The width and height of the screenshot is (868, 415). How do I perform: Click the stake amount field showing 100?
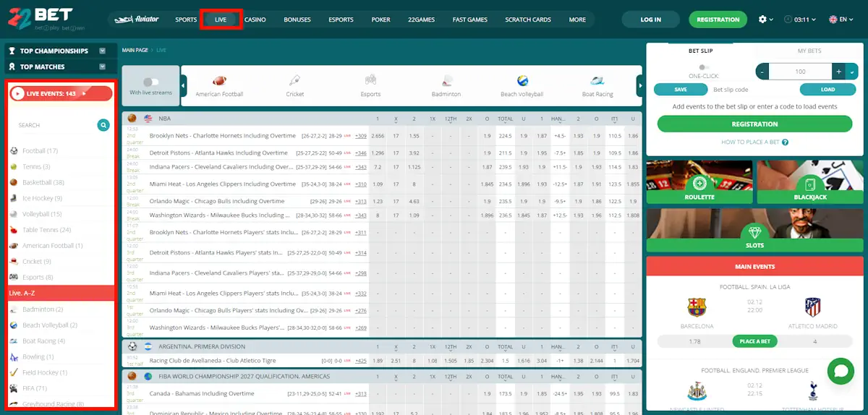coord(800,72)
